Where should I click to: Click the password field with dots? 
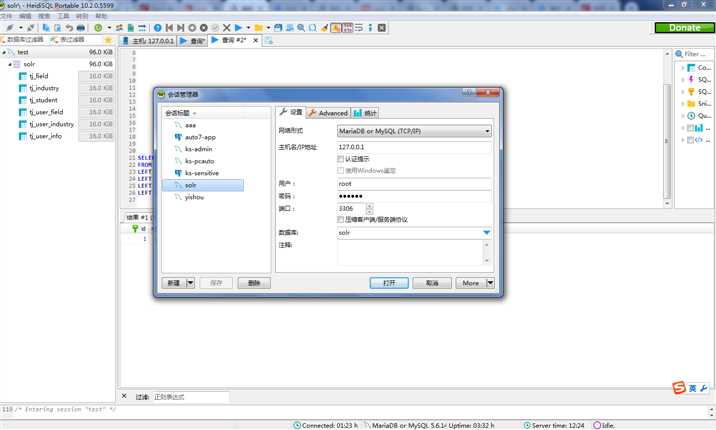pyautogui.click(x=414, y=196)
